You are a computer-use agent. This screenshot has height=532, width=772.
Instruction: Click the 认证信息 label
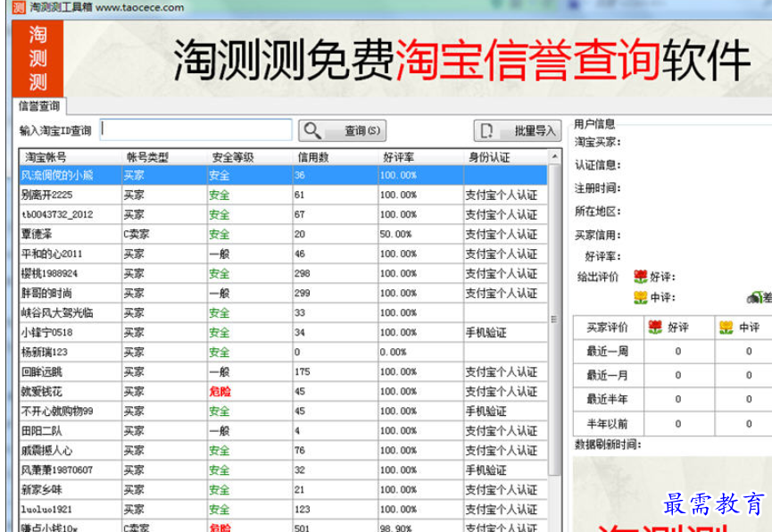tap(598, 165)
